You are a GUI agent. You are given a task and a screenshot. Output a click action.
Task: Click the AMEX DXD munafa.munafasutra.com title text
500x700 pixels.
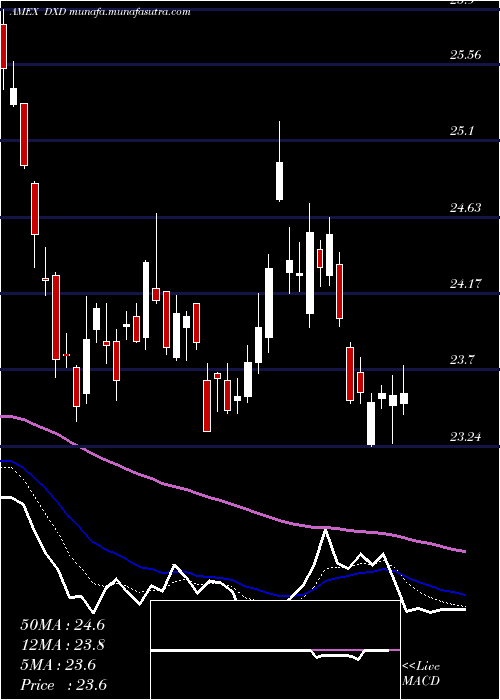pos(100,12)
